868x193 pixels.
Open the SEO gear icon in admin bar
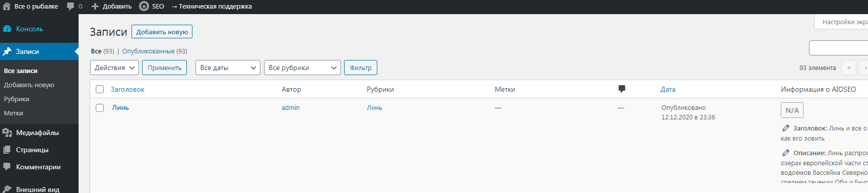tap(144, 6)
